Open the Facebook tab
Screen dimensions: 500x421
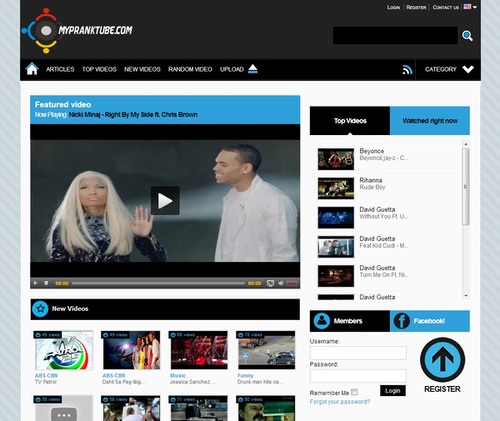click(x=430, y=321)
